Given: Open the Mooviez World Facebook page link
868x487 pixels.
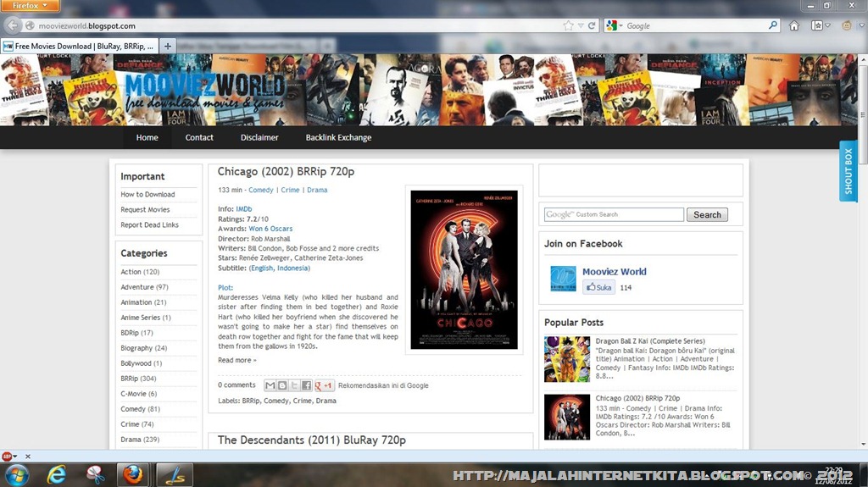Looking at the screenshot, I should [x=615, y=272].
